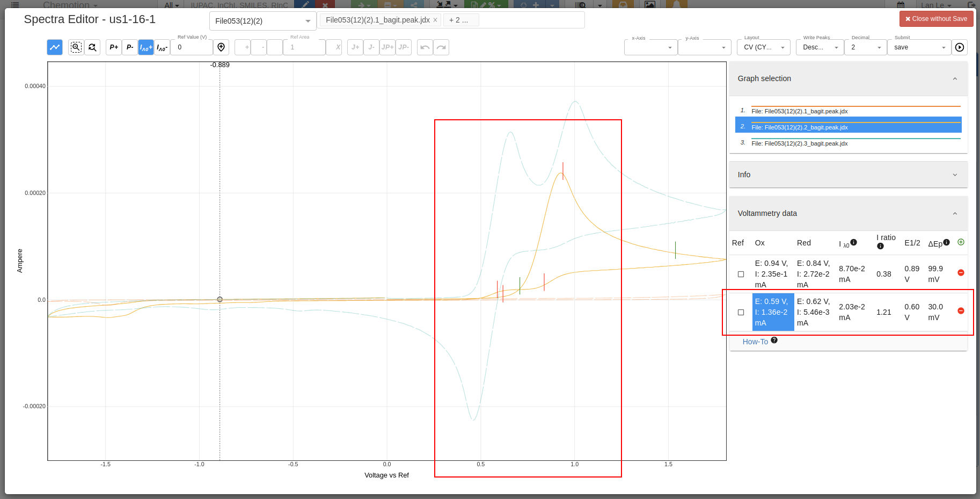Screen dimensions: 980x499
Task: Open the File053(12)(2) file selector dropdown
Action: (262, 21)
